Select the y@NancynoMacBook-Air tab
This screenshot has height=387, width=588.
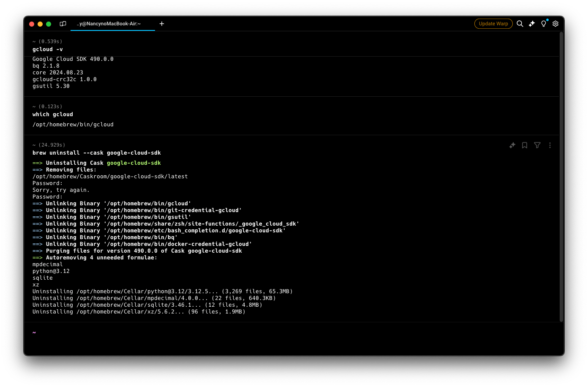[x=113, y=24]
